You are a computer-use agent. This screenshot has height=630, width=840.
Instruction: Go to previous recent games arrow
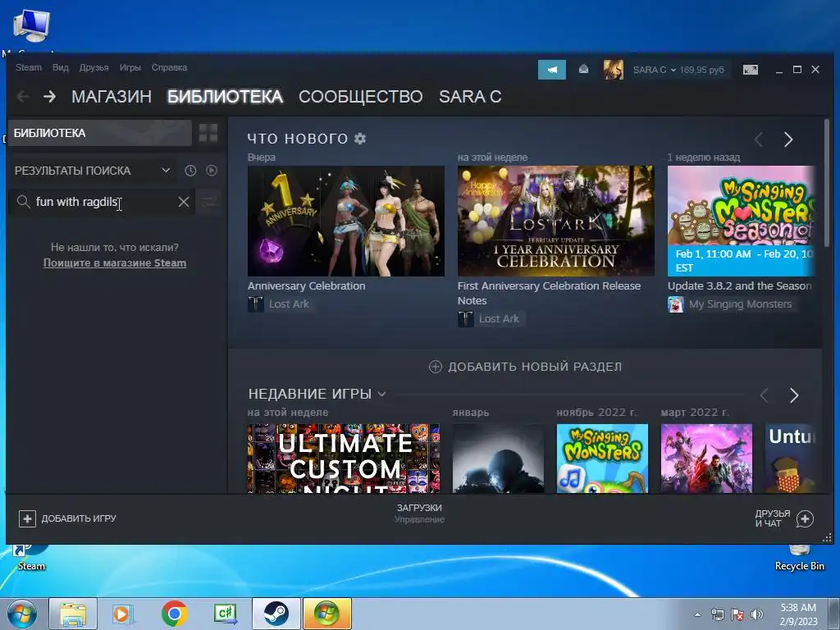point(765,395)
